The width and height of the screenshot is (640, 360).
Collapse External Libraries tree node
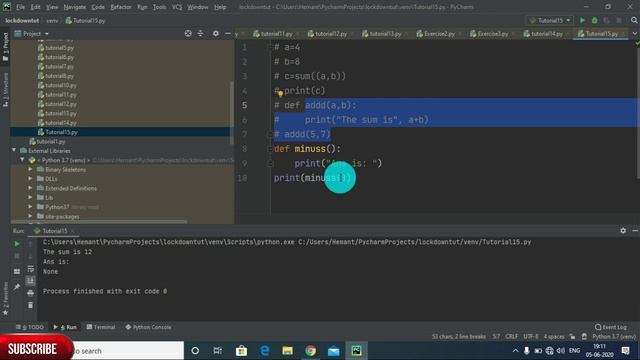[14, 151]
